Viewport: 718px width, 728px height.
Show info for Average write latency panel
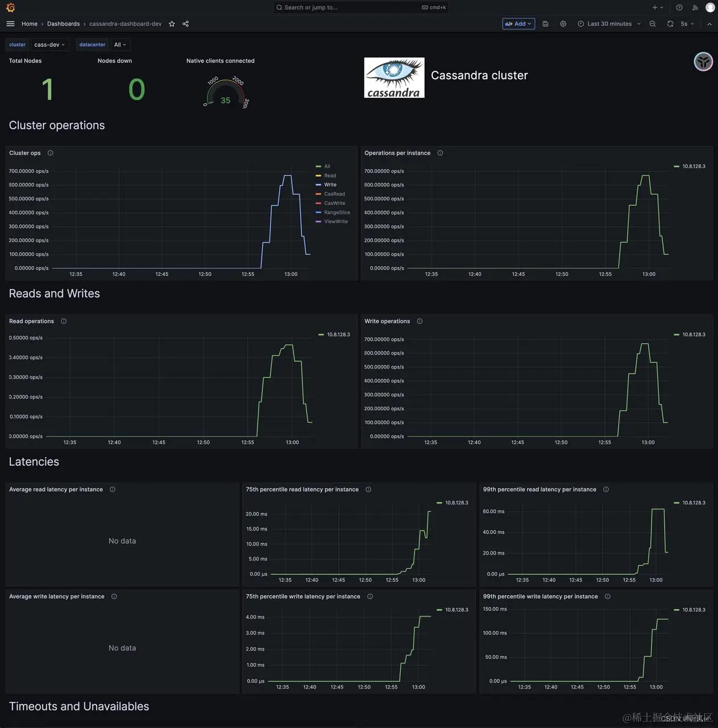[x=114, y=597]
